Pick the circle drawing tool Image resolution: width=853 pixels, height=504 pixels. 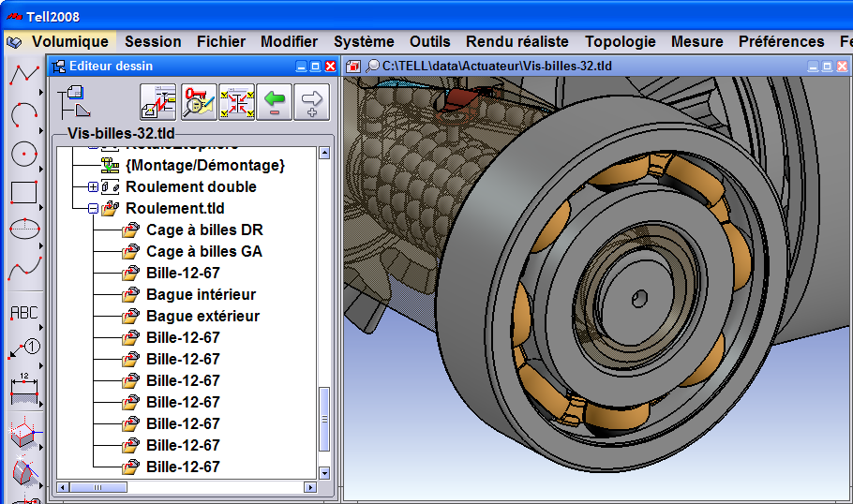[24, 153]
